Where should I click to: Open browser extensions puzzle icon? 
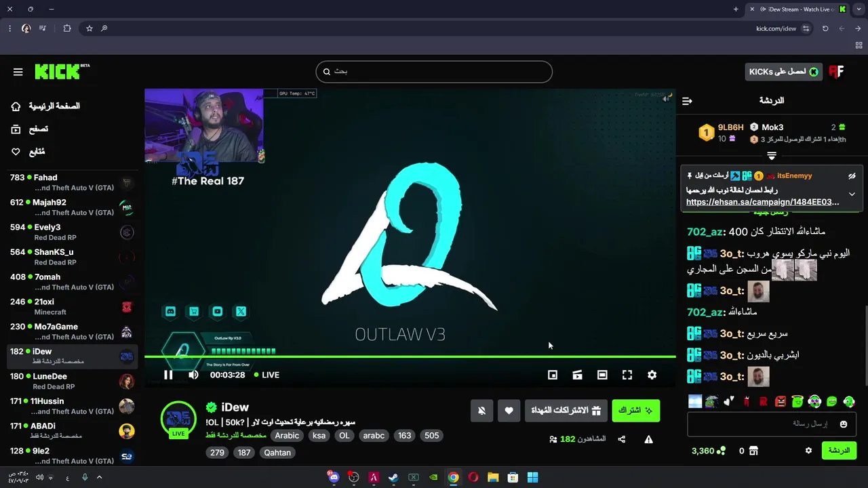(x=66, y=28)
